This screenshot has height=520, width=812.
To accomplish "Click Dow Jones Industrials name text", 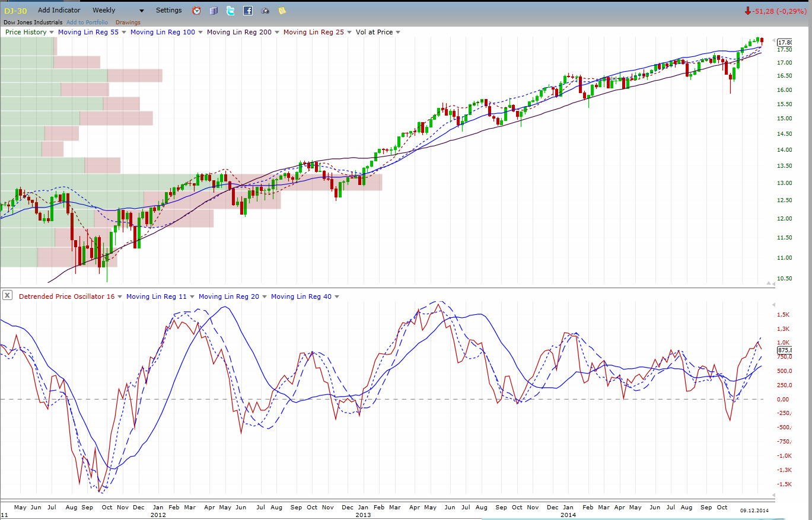I will point(33,23).
